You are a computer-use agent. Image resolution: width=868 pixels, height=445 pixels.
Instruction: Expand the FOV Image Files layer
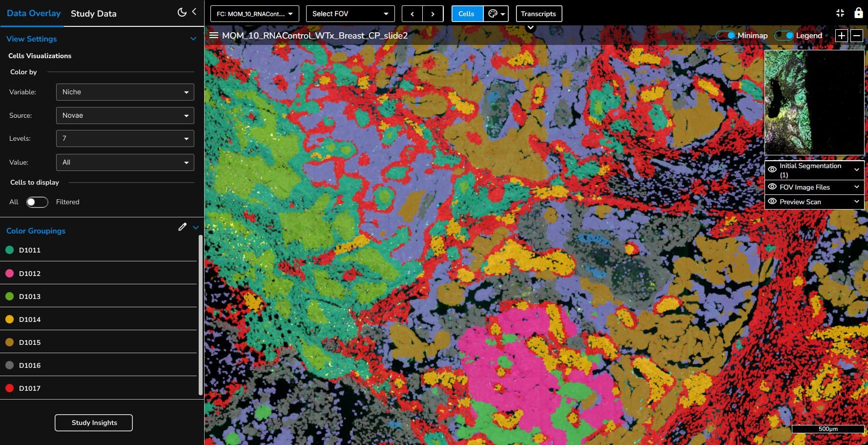(x=856, y=187)
